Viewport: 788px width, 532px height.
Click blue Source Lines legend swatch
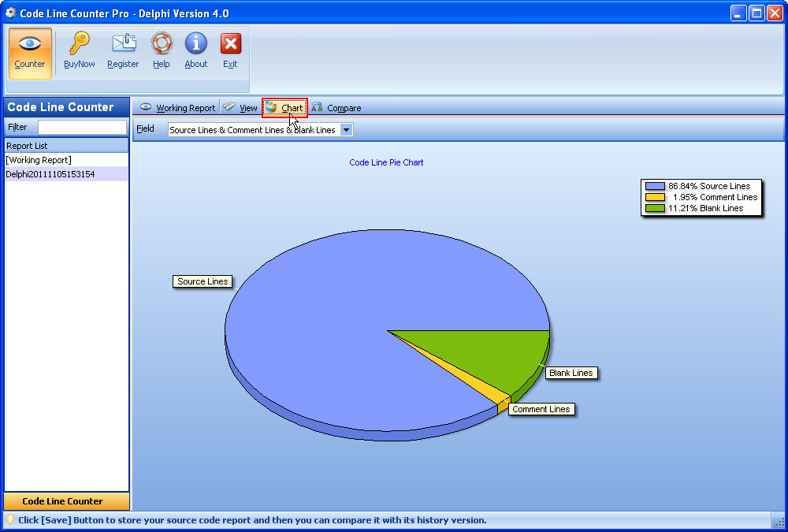(x=656, y=187)
